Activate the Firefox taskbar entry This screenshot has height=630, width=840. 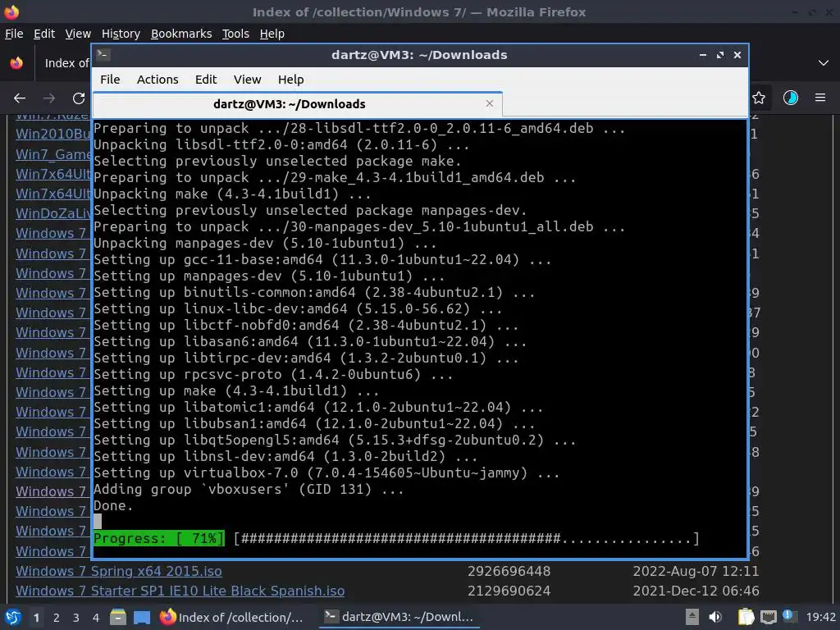(231, 617)
